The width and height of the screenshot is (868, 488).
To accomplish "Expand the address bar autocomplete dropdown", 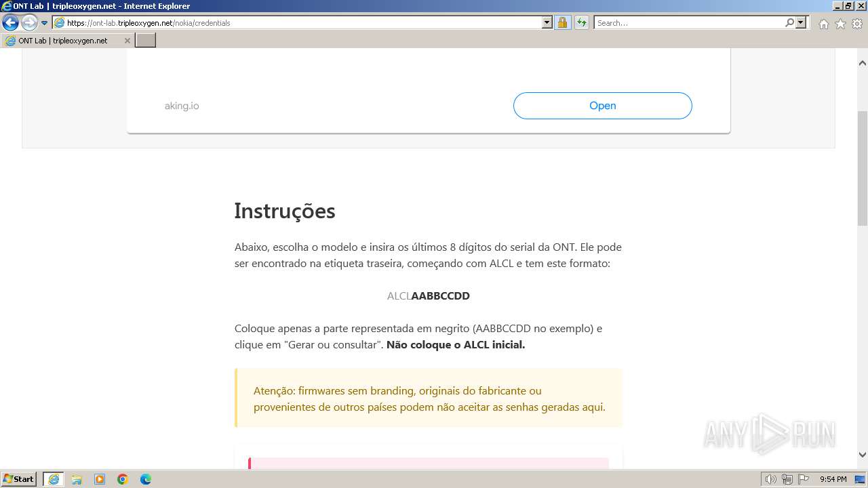I will [547, 23].
